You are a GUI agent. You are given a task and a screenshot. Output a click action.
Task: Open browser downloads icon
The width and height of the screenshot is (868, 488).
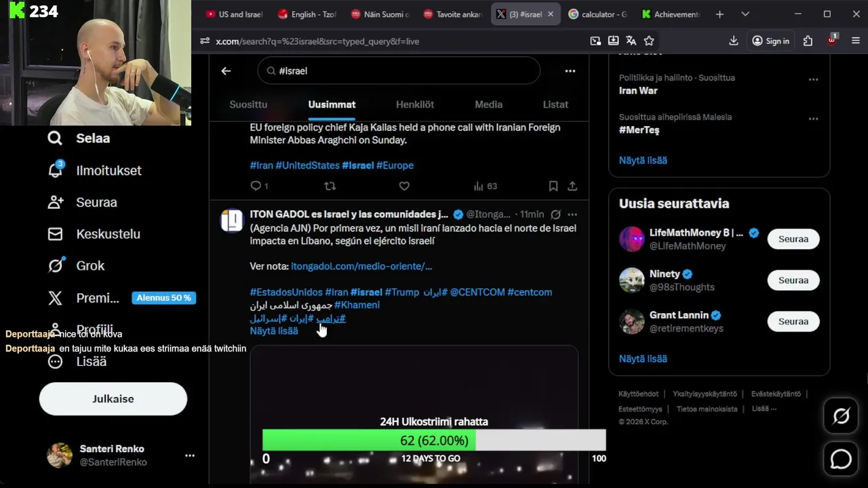pos(734,41)
